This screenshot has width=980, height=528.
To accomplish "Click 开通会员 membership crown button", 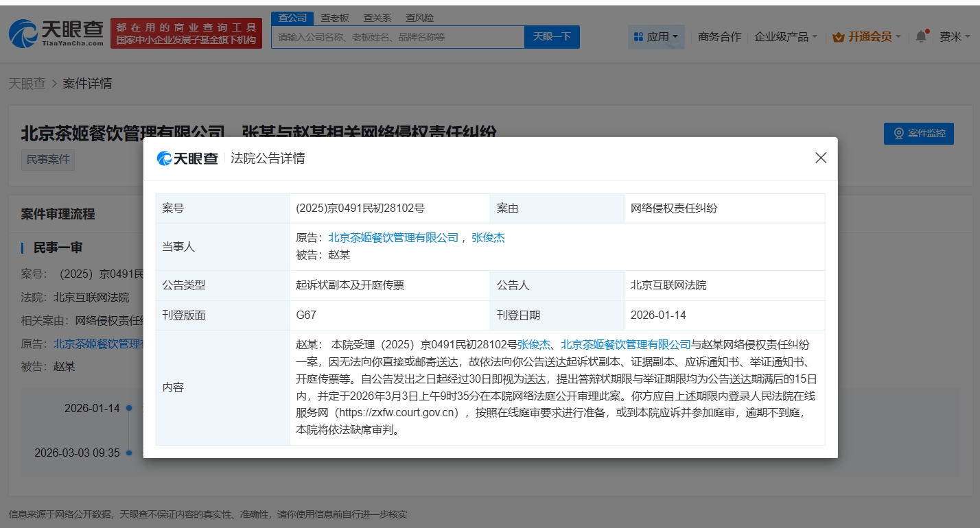I will point(866,37).
